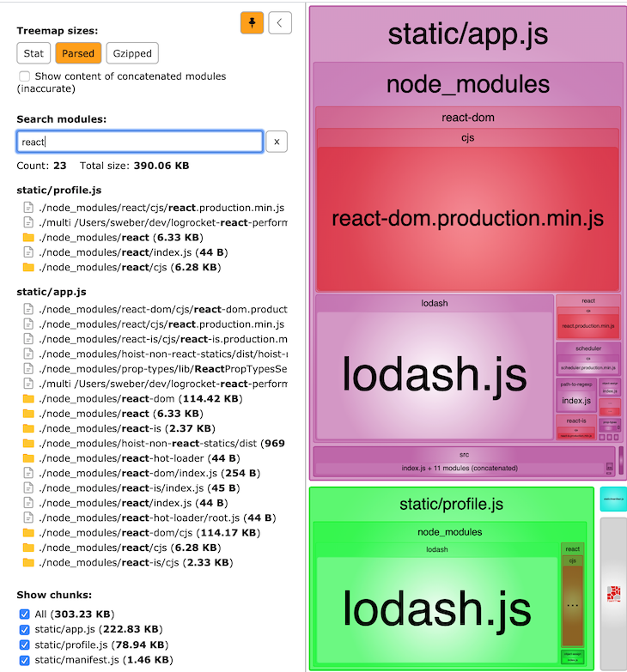The width and height of the screenshot is (627, 672).
Task: Click file icon for react-is/index.js (45 B)
Action: (x=28, y=488)
